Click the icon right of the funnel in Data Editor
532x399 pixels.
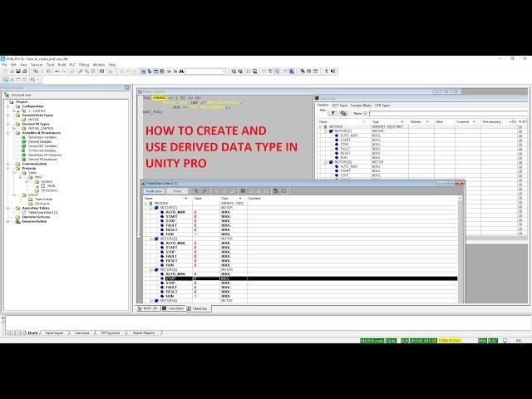[343, 113]
